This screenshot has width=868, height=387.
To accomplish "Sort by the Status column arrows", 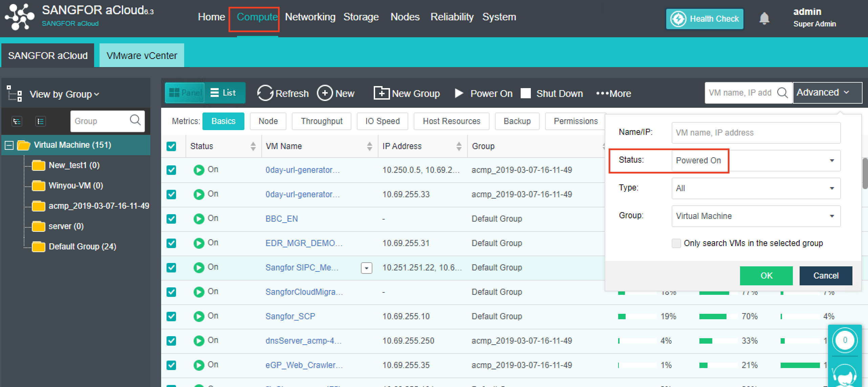I will [253, 146].
